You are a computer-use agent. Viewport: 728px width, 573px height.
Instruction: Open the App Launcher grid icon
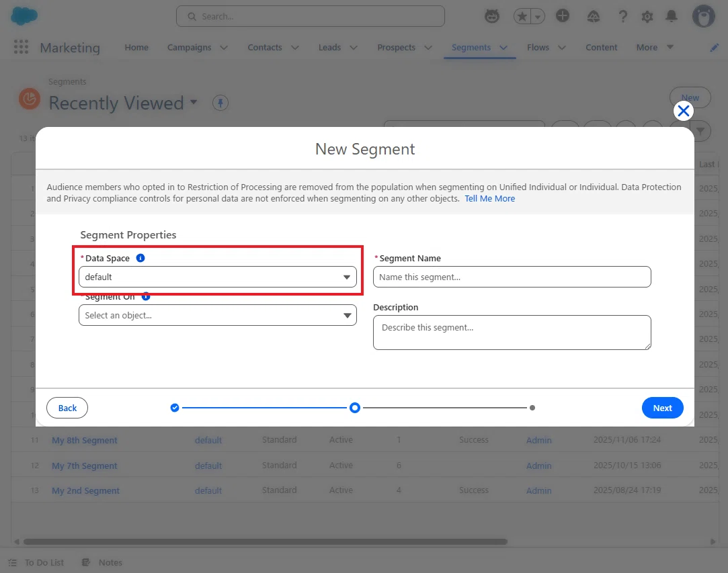(21, 47)
